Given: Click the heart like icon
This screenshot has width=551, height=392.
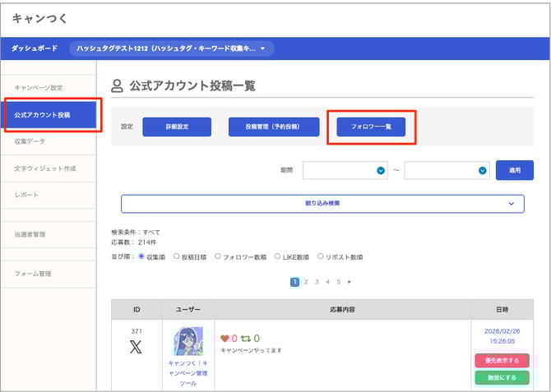Looking at the screenshot, I should point(225,338).
